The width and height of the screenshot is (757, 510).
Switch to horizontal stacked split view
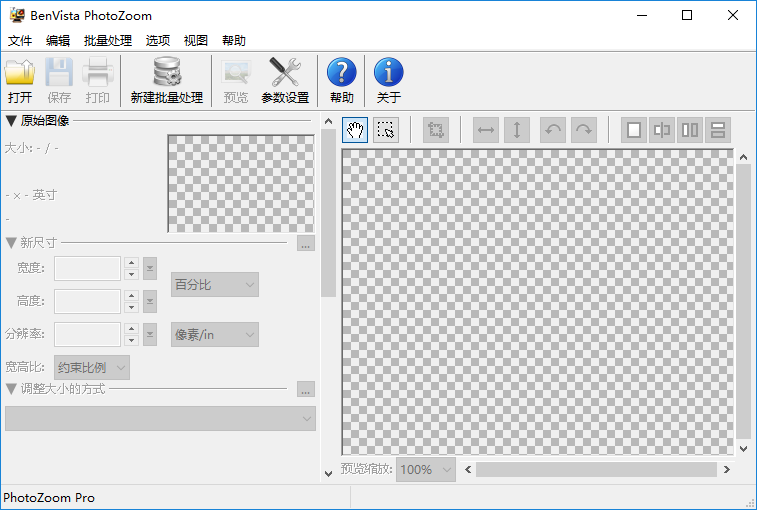tap(718, 130)
